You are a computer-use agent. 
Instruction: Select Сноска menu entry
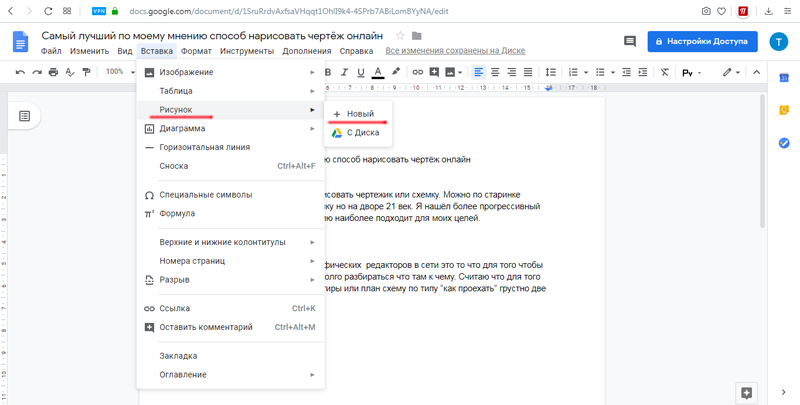[231, 166]
